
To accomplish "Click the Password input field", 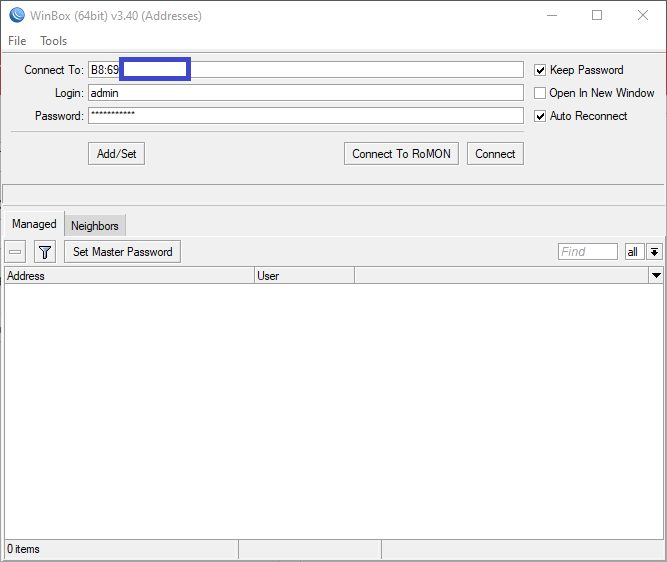I will coord(306,116).
